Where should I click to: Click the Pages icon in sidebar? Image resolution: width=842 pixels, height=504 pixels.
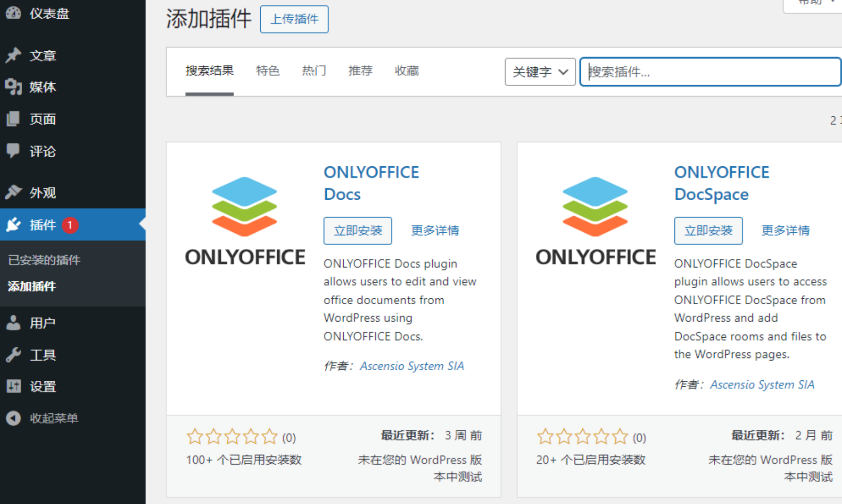click(13, 119)
